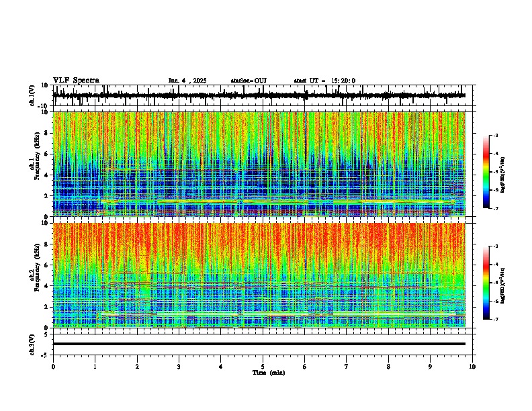Select the station name label in the header
532x411 pixels.
click(x=249, y=81)
